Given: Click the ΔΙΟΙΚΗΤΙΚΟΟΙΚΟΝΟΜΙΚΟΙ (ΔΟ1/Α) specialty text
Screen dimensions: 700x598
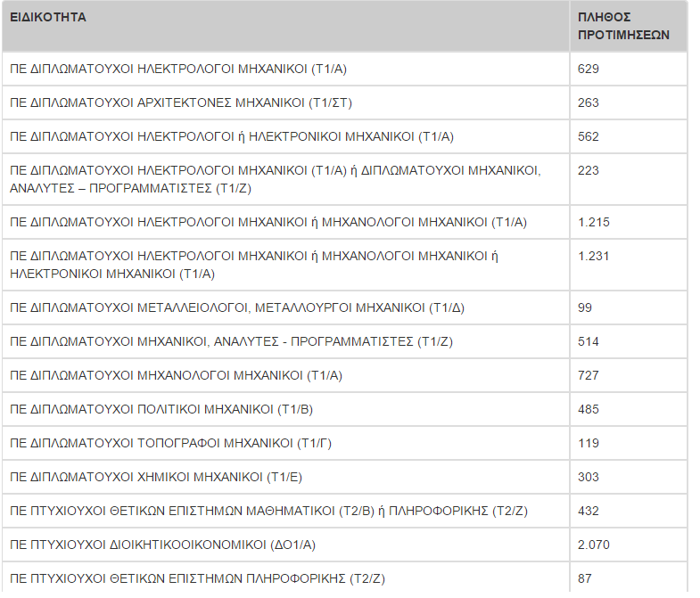Looking at the screenshot, I should [x=163, y=545].
